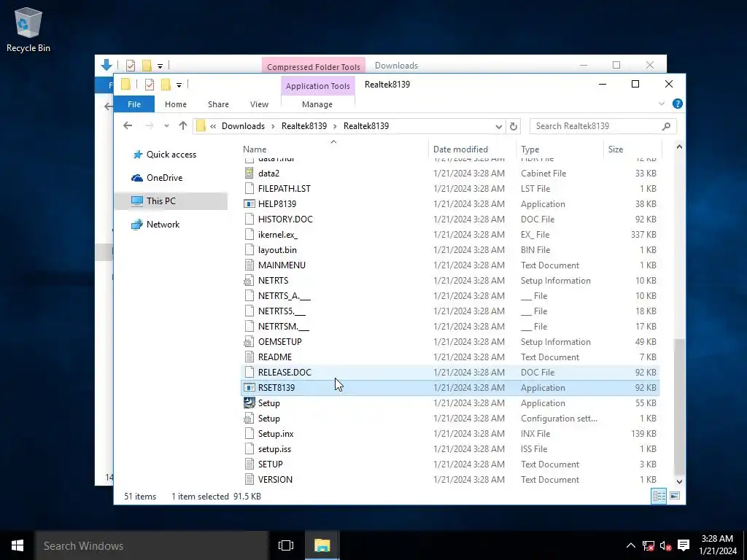Screen dimensions: 747x560
Task: Click the Help question mark icon
Action: click(x=677, y=104)
